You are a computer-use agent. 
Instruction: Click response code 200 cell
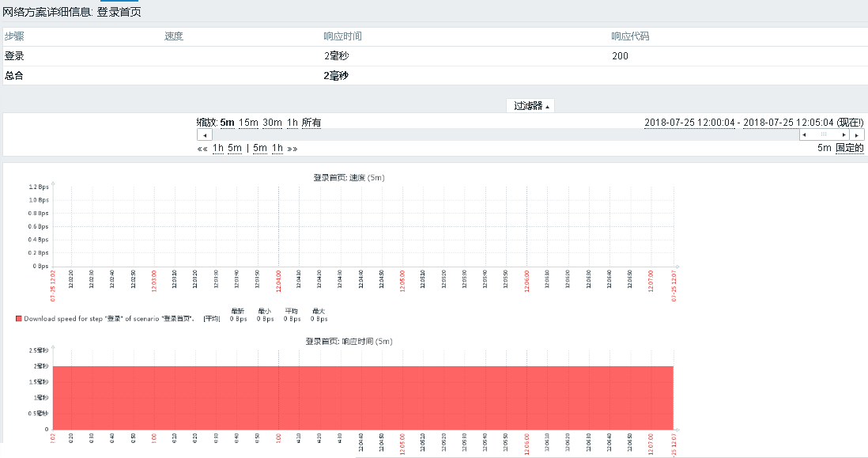pos(620,56)
